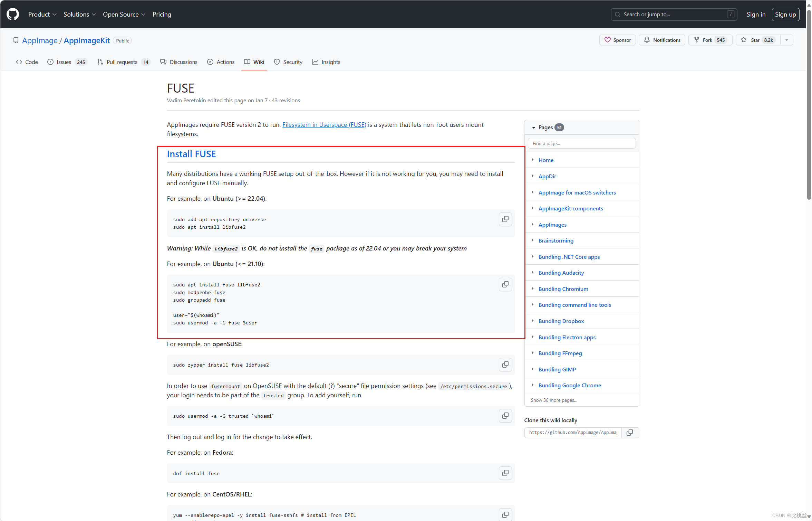This screenshot has height=521, width=812.
Task: Copy the Ubuntu 21.10 fuse commands
Action: [505, 285]
